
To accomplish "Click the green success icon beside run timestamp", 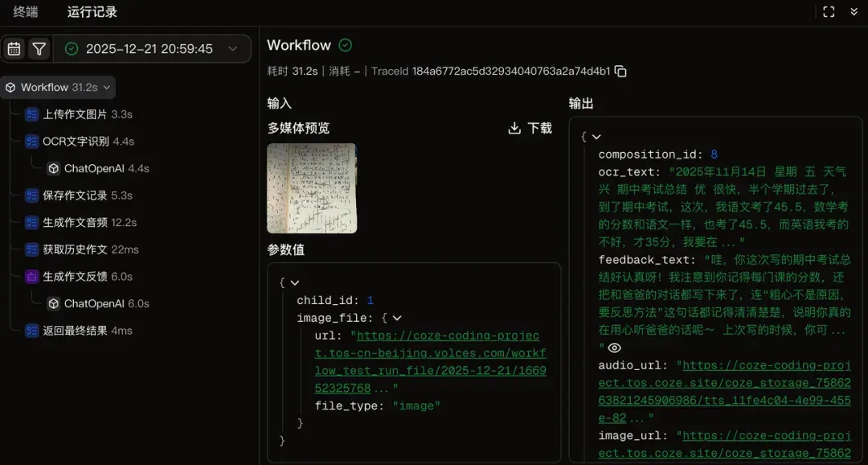I will (72, 49).
